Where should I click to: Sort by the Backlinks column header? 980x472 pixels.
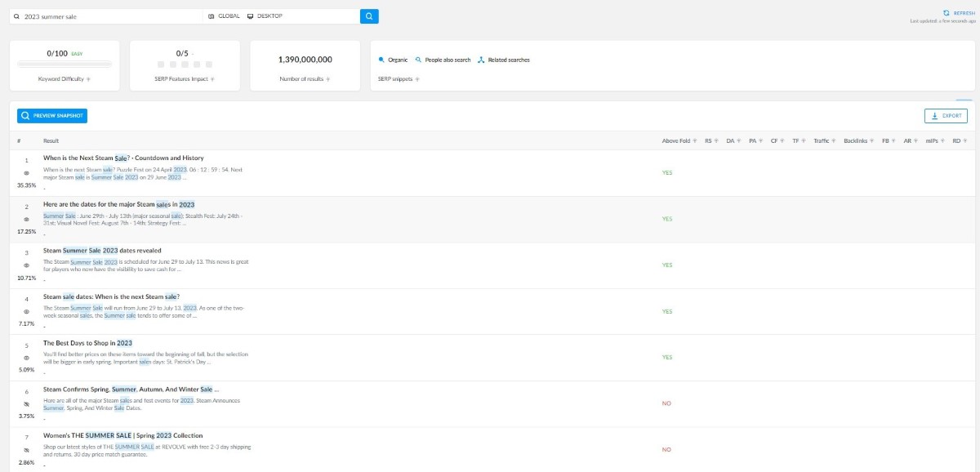(859, 140)
